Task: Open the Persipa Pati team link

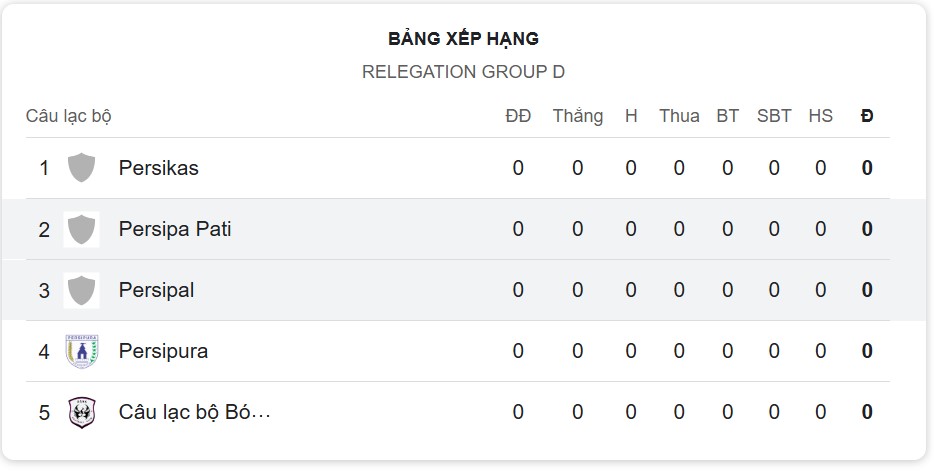Action: click(x=175, y=229)
